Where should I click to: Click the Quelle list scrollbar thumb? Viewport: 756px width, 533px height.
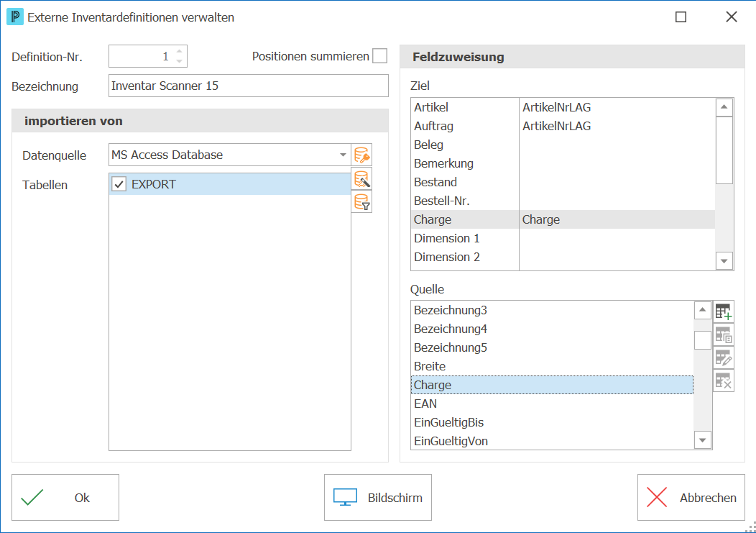pyautogui.click(x=703, y=340)
